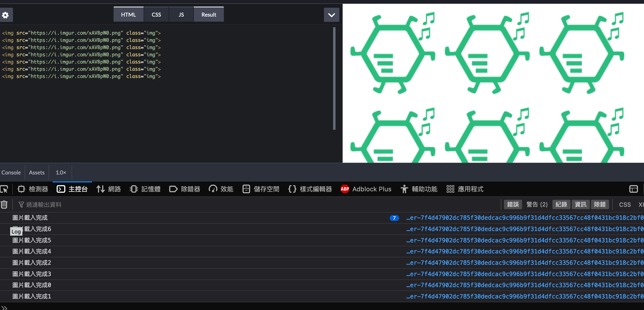Toggle the 資訊 info filter

(x=580, y=204)
